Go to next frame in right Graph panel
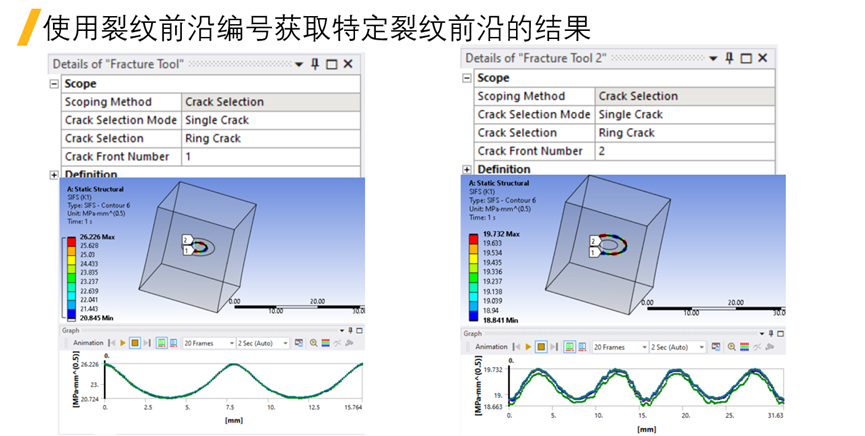The image size is (865, 436). point(554,347)
